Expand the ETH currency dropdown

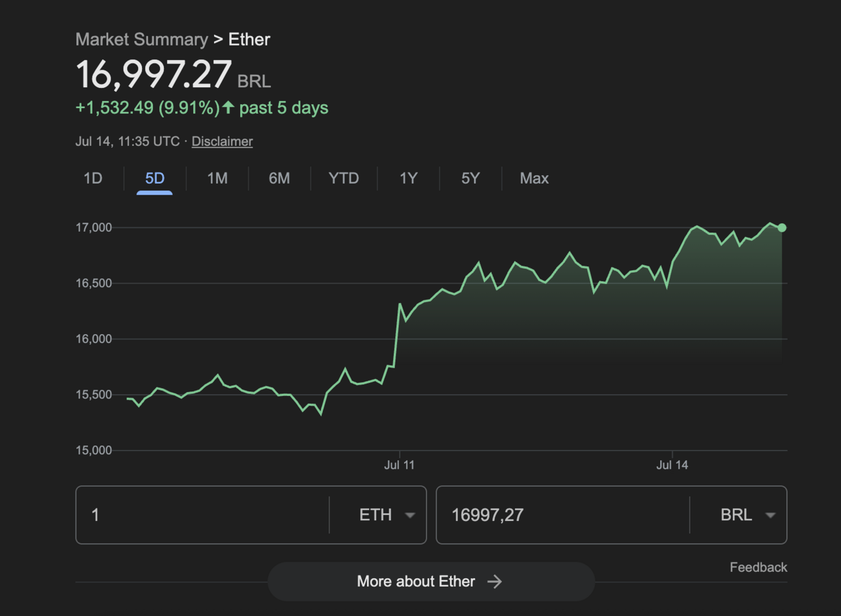click(387, 515)
